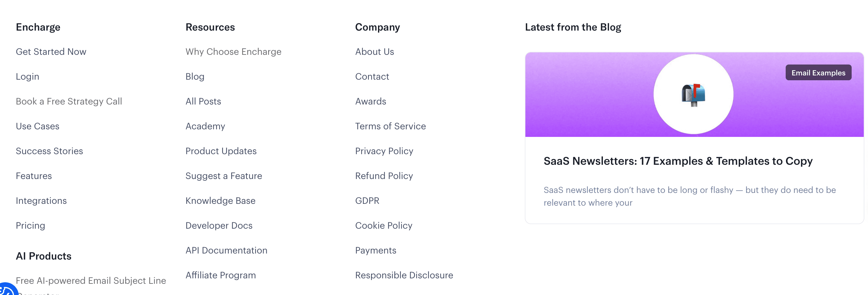Open the Terms of Service link
This screenshot has width=868, height=295.
click(x=390, y=126)
